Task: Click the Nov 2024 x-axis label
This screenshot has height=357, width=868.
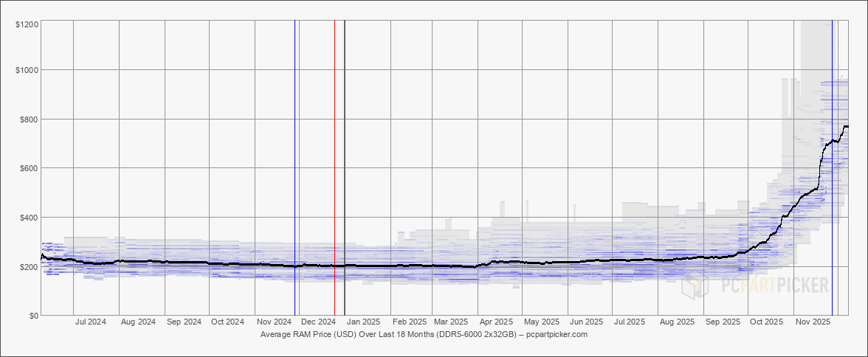Action: coord(275,322)
